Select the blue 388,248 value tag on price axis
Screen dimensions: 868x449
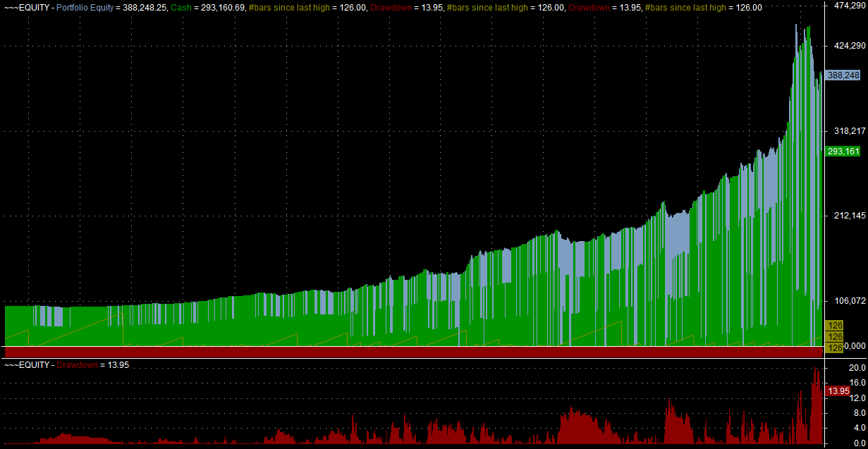(844, 75)
